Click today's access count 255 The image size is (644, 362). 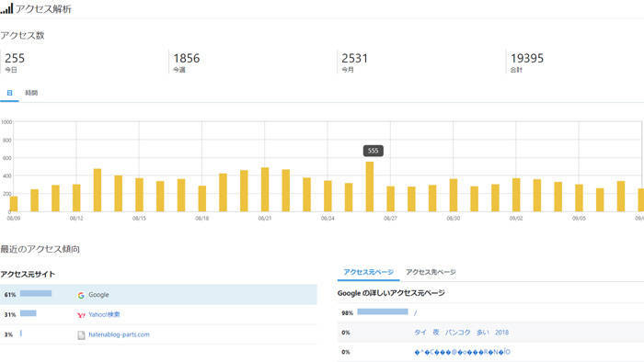click(15, 58)
